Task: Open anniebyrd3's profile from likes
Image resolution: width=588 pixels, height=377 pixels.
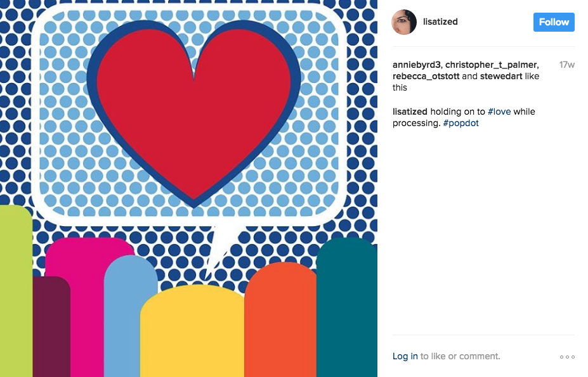Action: 416,65
